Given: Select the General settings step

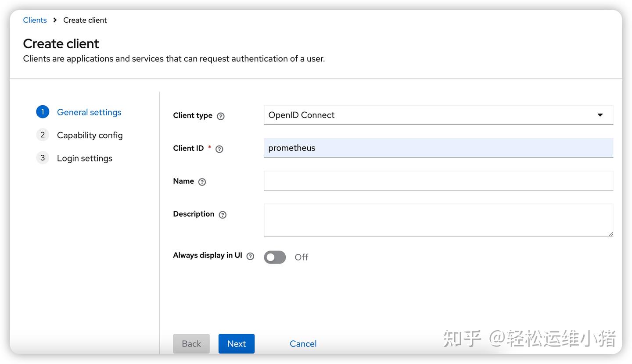Looking at the screenshot, I should (89, 112).
